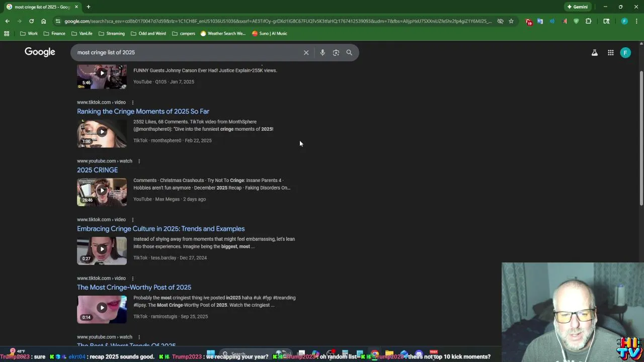The width and height of the screenshot is (644, 362).
Task: View site information in the address bar
Action: [x=58, y=21]
